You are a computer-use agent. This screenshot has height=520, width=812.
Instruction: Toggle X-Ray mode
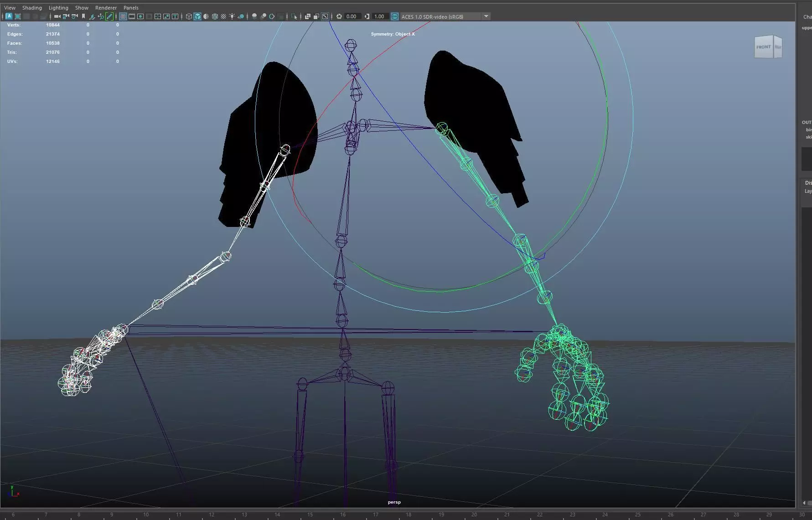308,16
